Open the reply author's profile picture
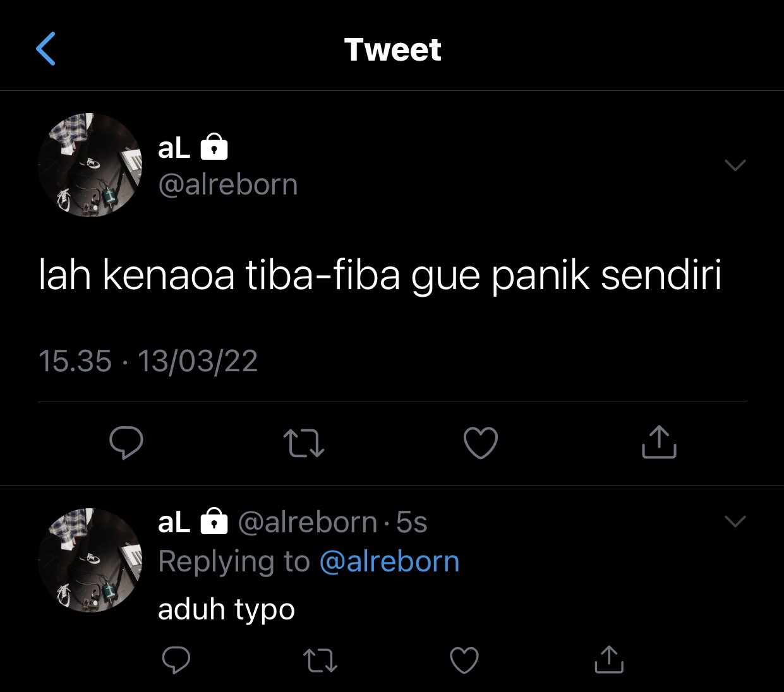Viewport: 784px width, 692px height. pos(90,561)
